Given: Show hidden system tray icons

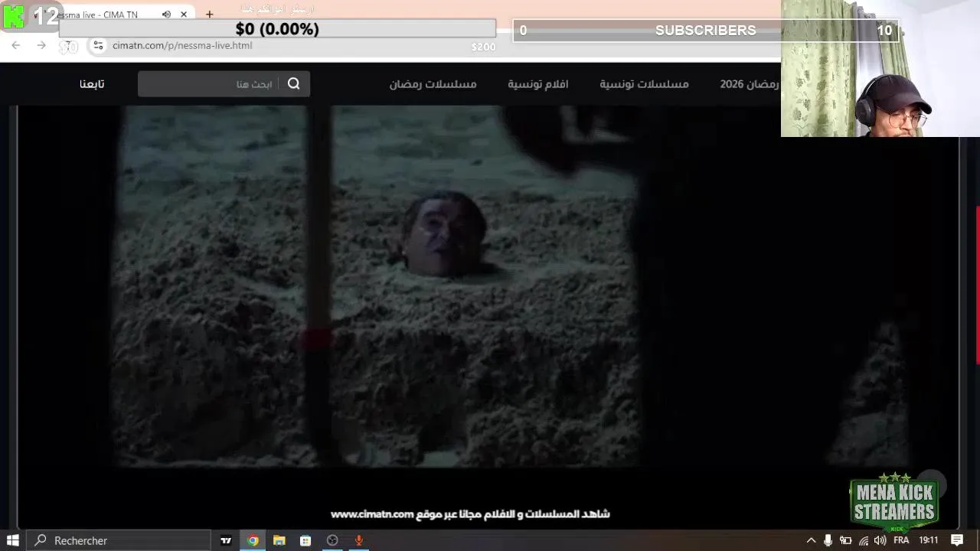Looking at the screenshot, I should [811, 540].
